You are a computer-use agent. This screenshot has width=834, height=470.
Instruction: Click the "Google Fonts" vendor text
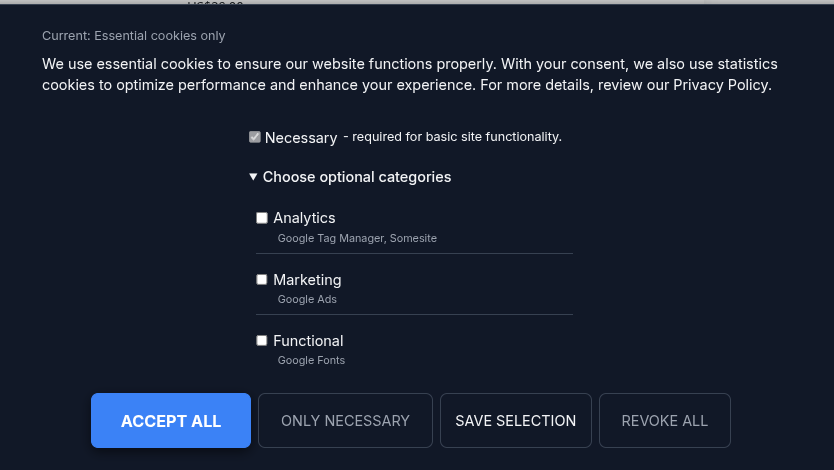pos(311,361)
